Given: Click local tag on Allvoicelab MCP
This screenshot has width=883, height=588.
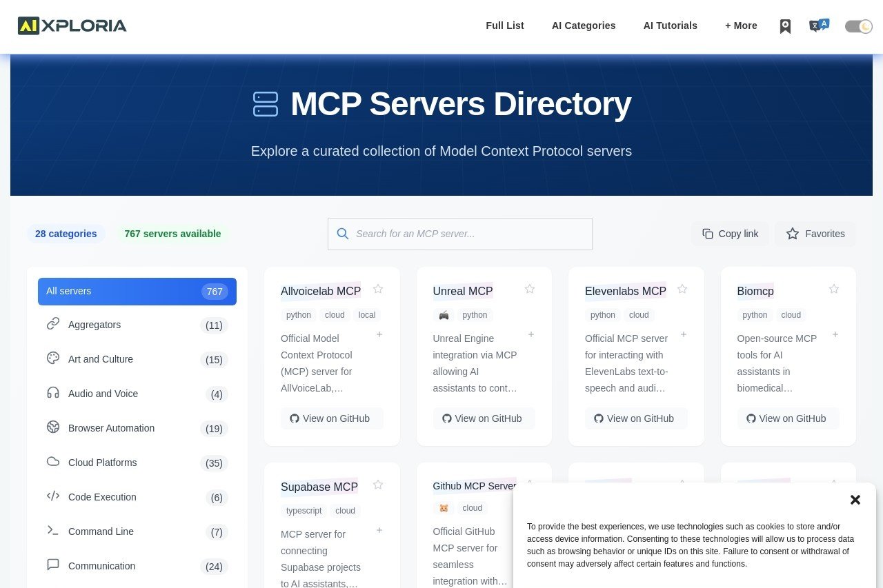Looking at the screenshot, I should point(367,315).
